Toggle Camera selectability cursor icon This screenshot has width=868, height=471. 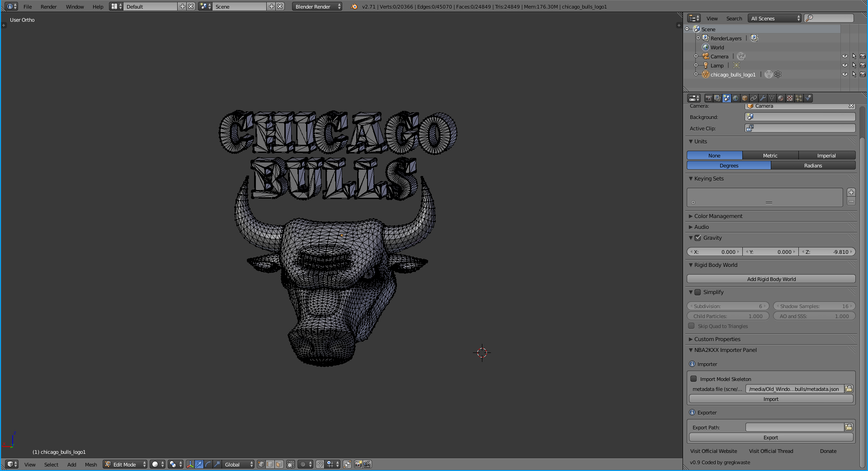(x=854, y=56)
